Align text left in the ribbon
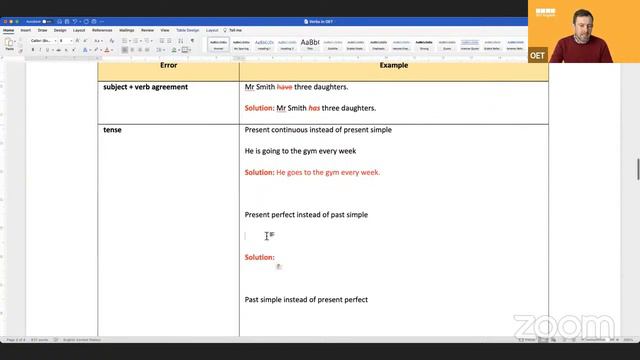Screen dimensions: 640x360 coord(124,50)
